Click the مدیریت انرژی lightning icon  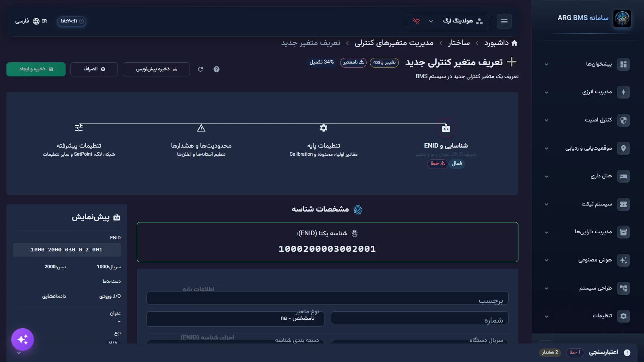click(x=623, y=92)
